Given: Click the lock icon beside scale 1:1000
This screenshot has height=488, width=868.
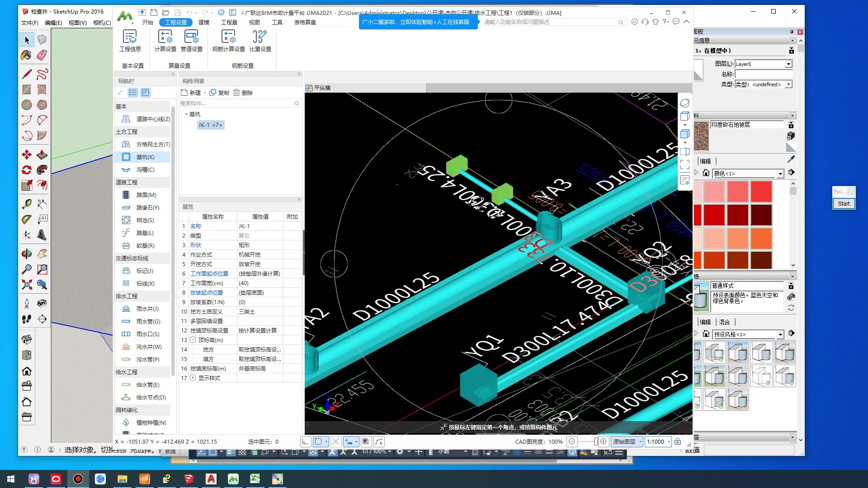Looking at the screenshot, I should tap(678, 441).
